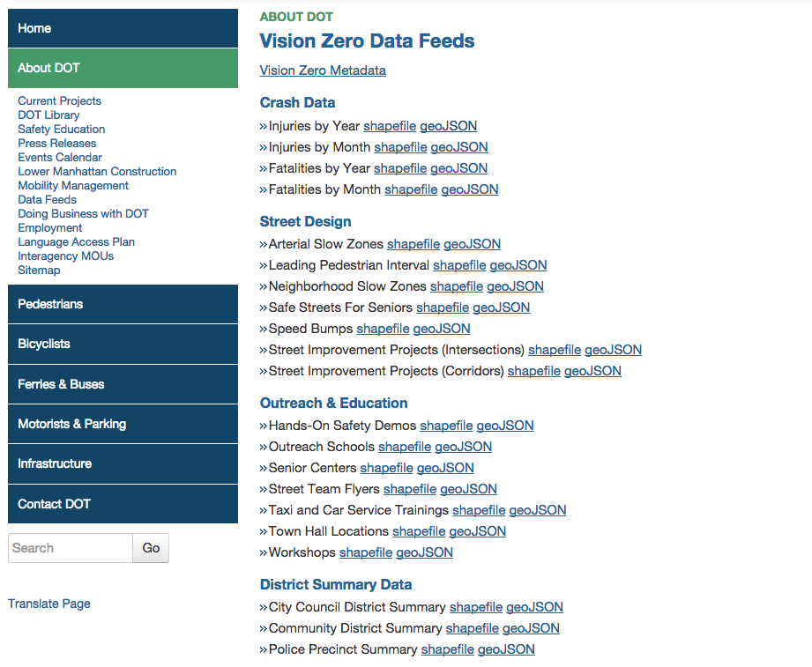Open DOT Library sidebar link
The width and height of the screenshot is (812, 667).
tap(48, 115)
